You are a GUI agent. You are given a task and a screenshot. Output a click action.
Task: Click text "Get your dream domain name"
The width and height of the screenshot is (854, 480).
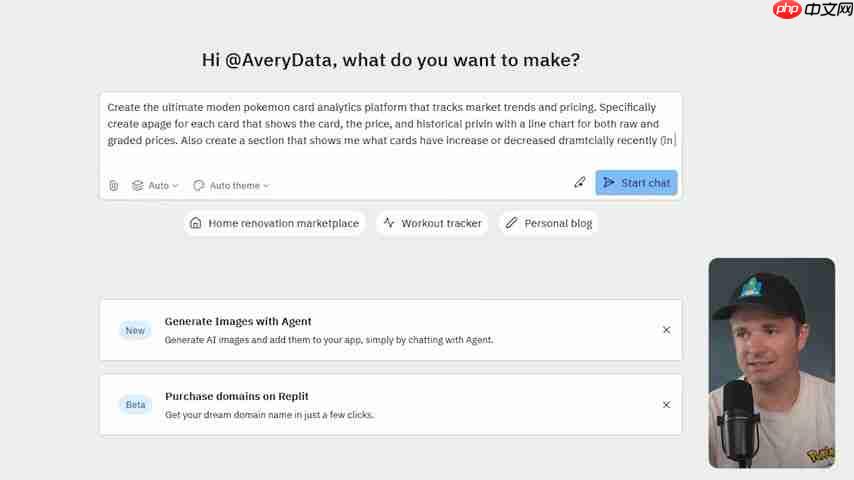pyautogui.click(x=229, y=415)
